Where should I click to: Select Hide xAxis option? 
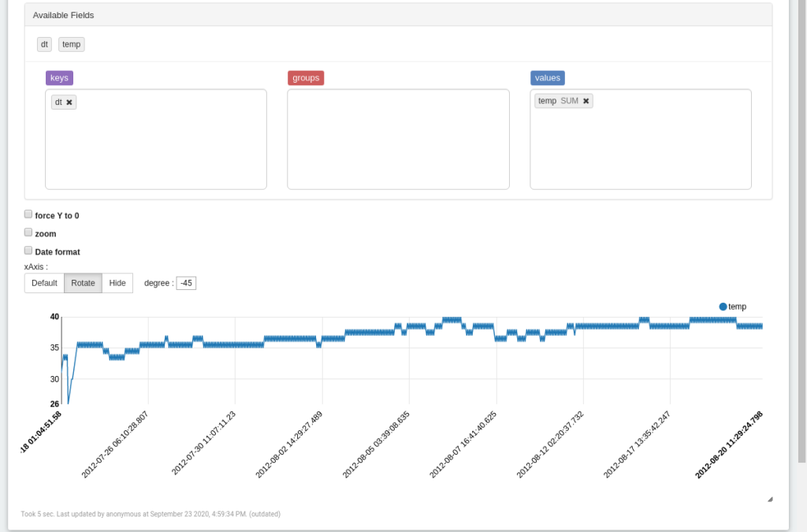tap(117, 283)
